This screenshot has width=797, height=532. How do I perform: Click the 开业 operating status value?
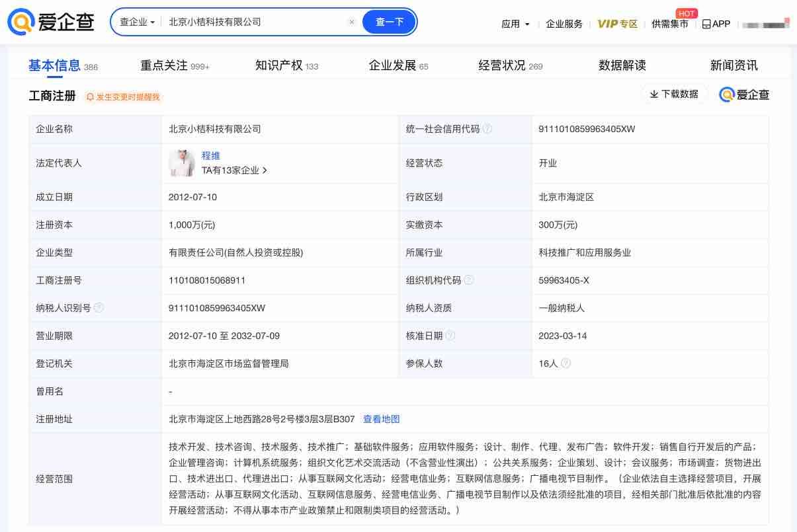coord(548,163)
